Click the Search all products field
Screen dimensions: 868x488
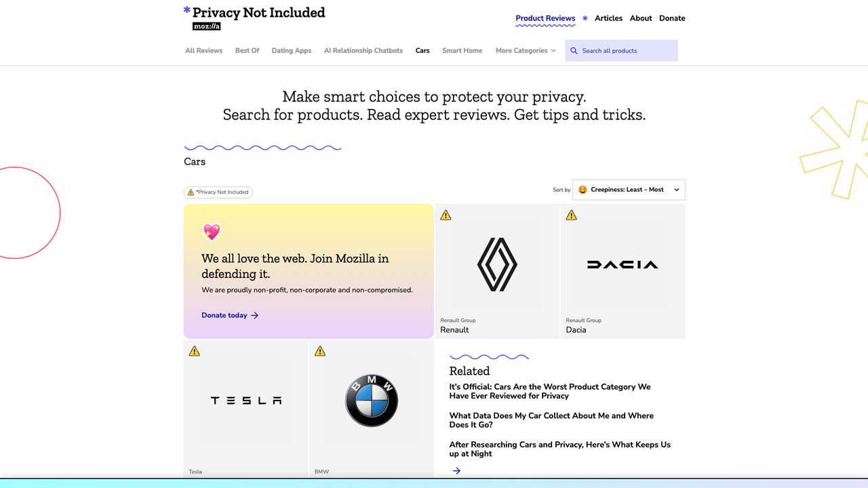coord(621,51)
